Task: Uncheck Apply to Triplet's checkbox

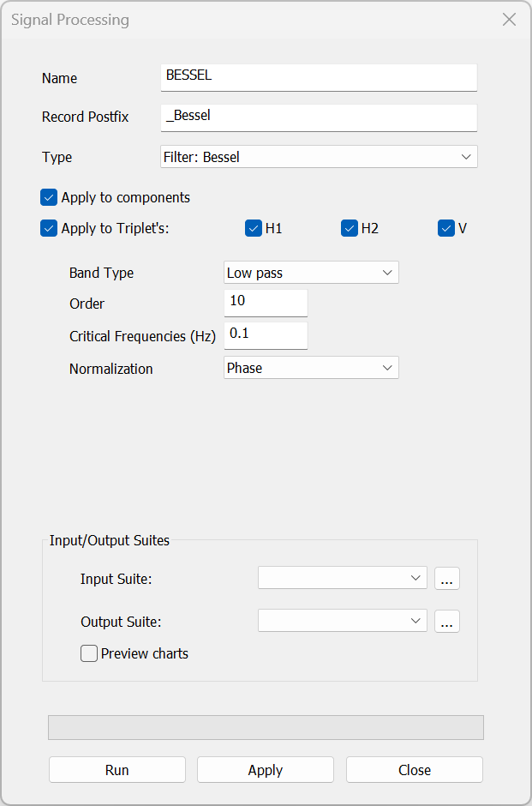Action: (49, 229)
